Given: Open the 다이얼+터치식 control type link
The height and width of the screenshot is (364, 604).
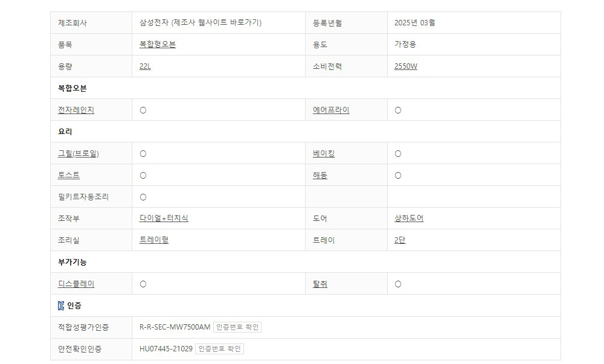Looking at the screenshot, I should click(164, 219).
